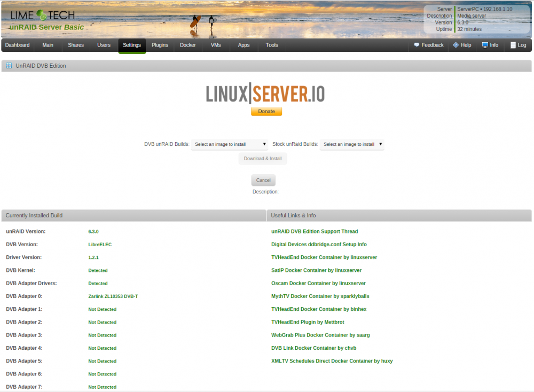Switch to the Shares tab
The width and height of the screenshot is (534, 392).
76,45
